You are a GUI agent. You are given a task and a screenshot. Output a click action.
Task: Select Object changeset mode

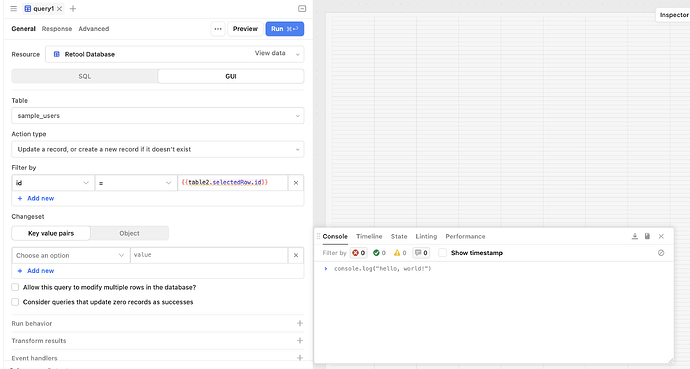pos(129,234)
